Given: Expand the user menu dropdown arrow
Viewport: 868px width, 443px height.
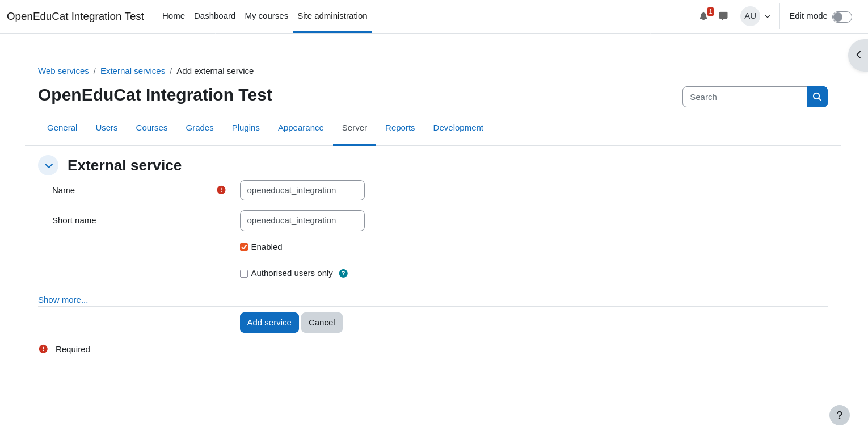Looking at the screenshot, I should click(x=768, y=16).
